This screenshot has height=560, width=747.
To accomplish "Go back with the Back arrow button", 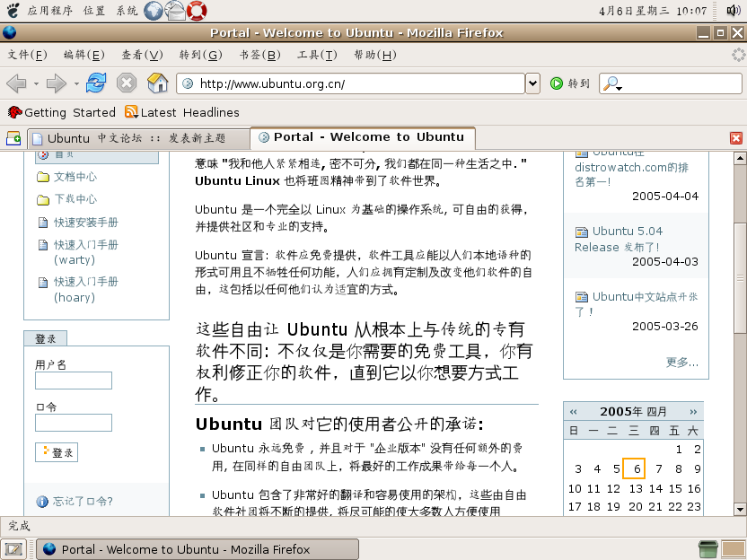I will pyautogui.click(x=17, y=83).
